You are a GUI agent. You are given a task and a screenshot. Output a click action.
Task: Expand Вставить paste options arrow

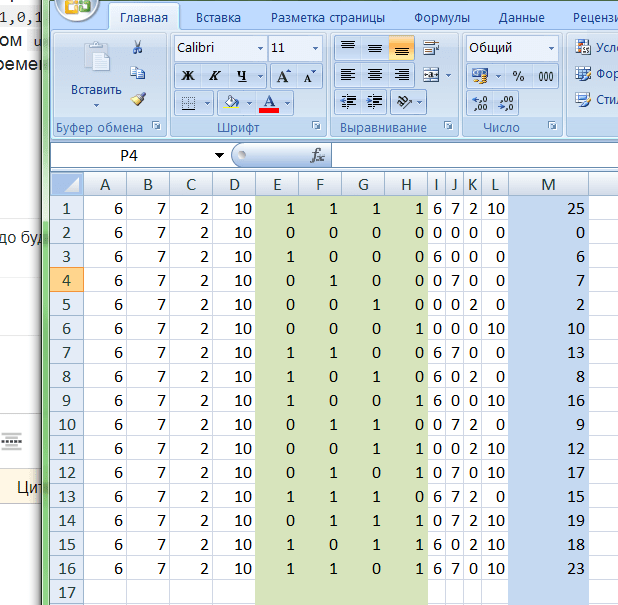point(97,106)
